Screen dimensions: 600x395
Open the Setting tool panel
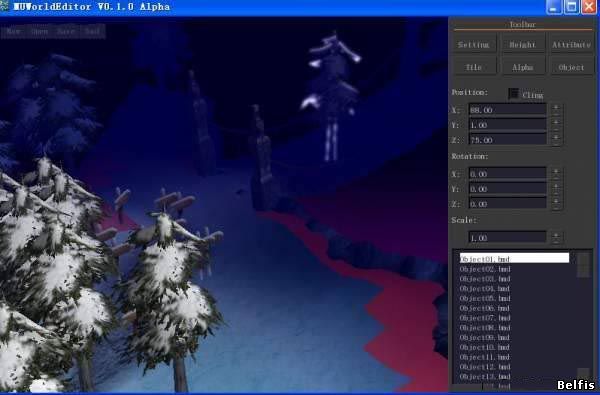click(x=474, y=44)
